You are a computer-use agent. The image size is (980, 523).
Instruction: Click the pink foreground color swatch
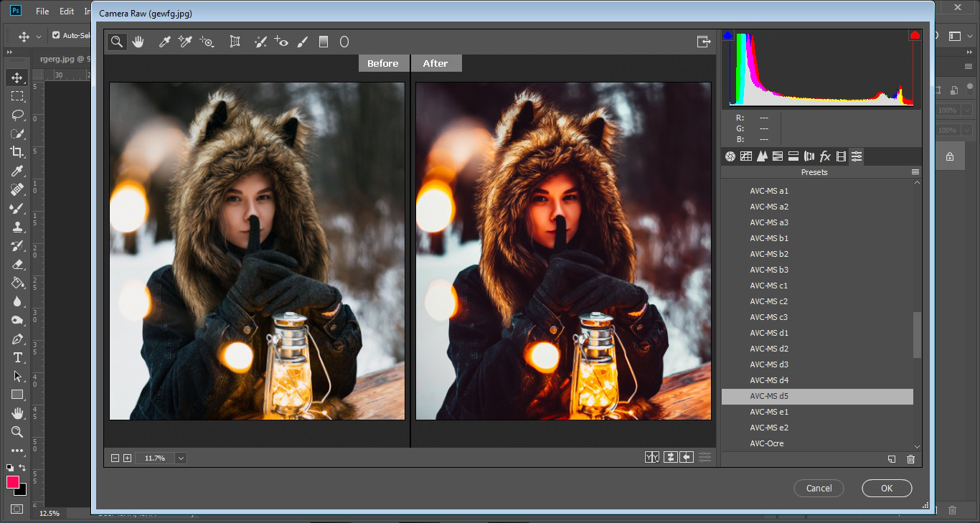coord(12,482)
